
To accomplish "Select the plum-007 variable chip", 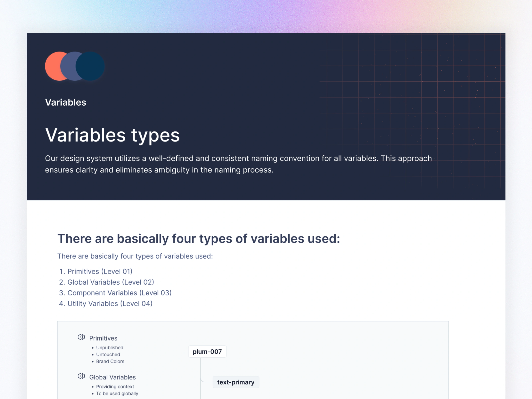I will pos(207,352).
